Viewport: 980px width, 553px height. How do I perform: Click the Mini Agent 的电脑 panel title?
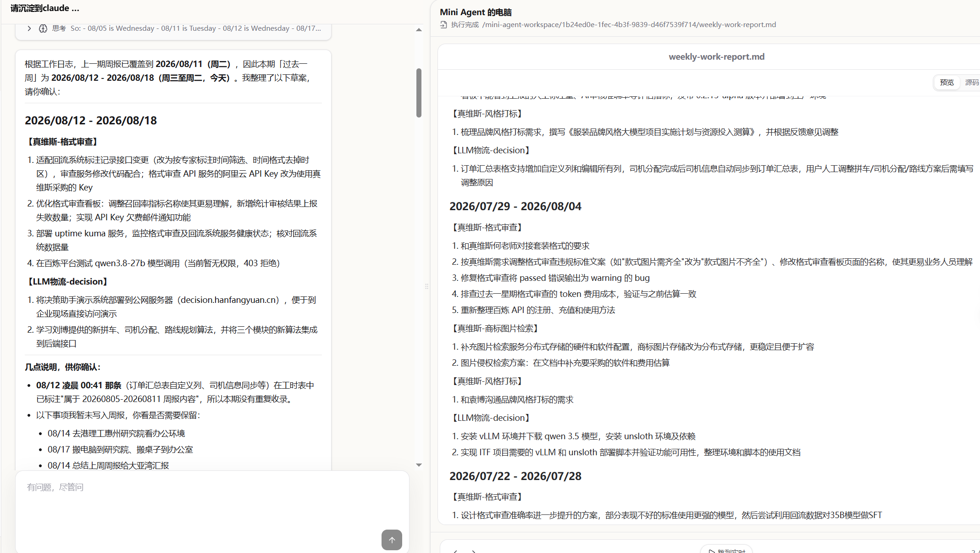pyautogui.click(x=476, y=12)
